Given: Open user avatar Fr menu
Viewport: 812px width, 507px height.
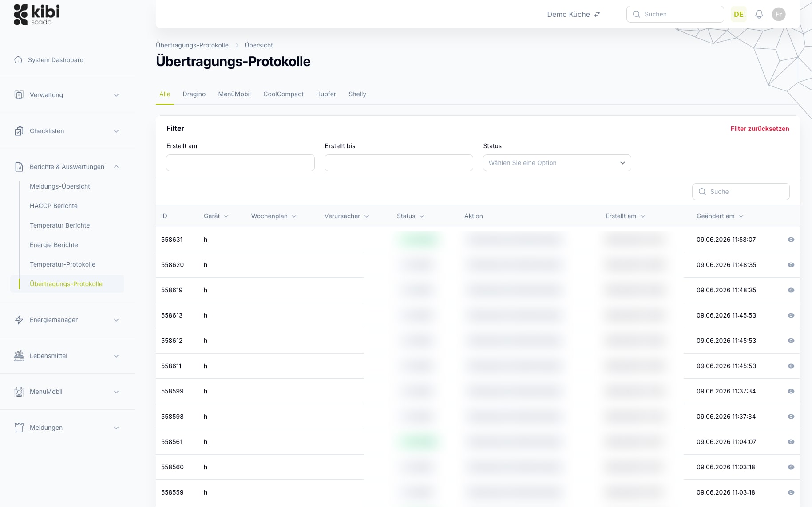Looking at the screenshot, I should pyautogui.click(x=779, y=14).
